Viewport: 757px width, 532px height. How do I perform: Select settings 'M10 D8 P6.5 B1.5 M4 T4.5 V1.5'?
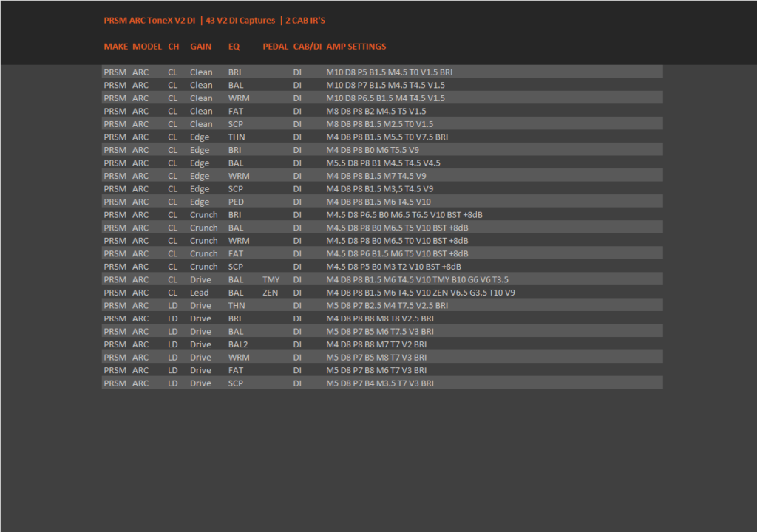[x=386, y=98]
